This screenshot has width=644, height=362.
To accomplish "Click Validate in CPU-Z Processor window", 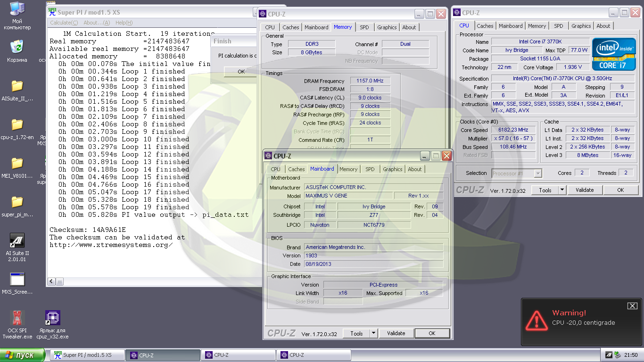I will (585, 190).
